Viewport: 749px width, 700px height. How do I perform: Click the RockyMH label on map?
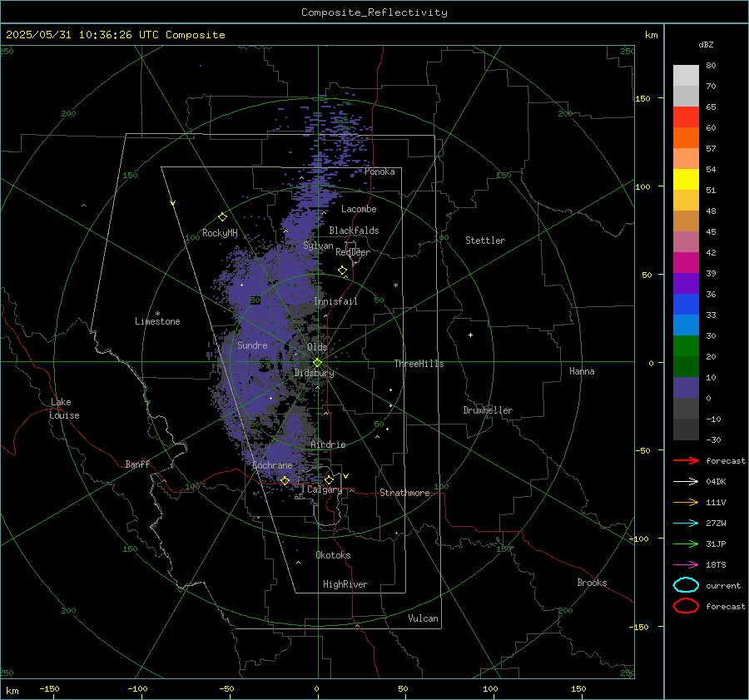220,233
